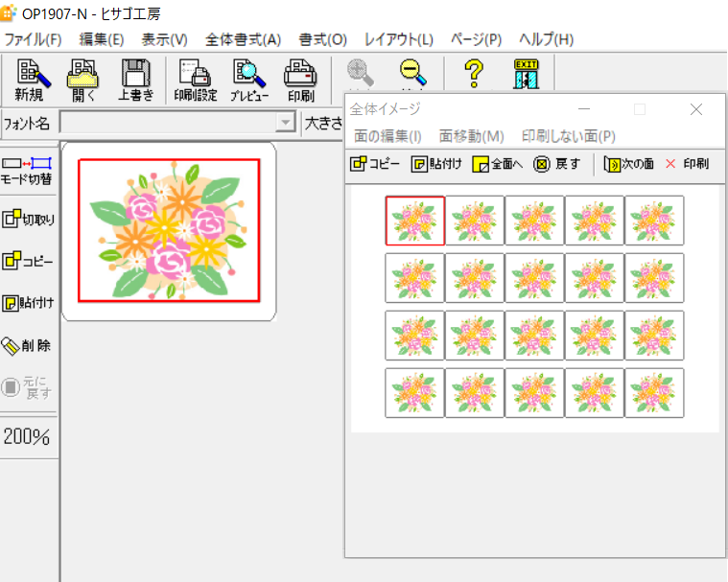Viewport: 728px width, 582px height.
Task: Open the ファイル(F) menu
Action: (33, 39)
